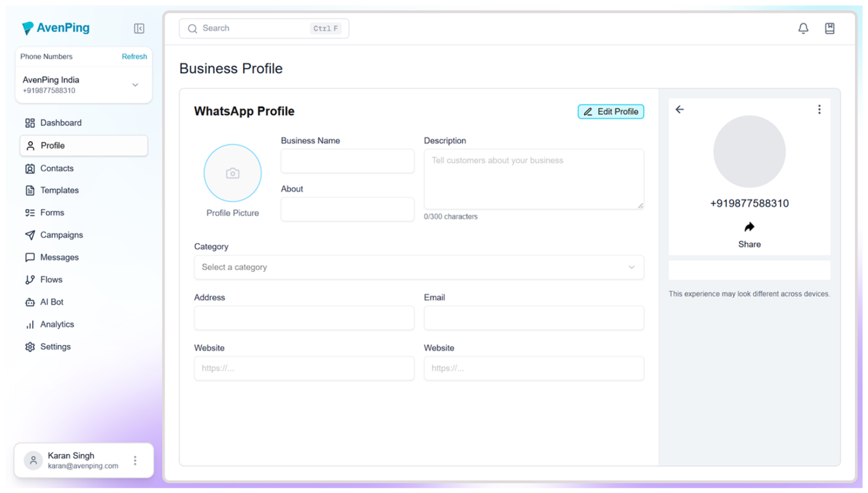Open the AI Bot section

[51, 302]
